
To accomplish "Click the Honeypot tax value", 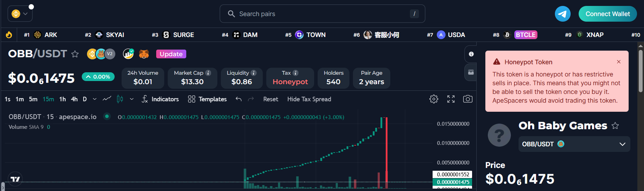I will coord(290,82).
